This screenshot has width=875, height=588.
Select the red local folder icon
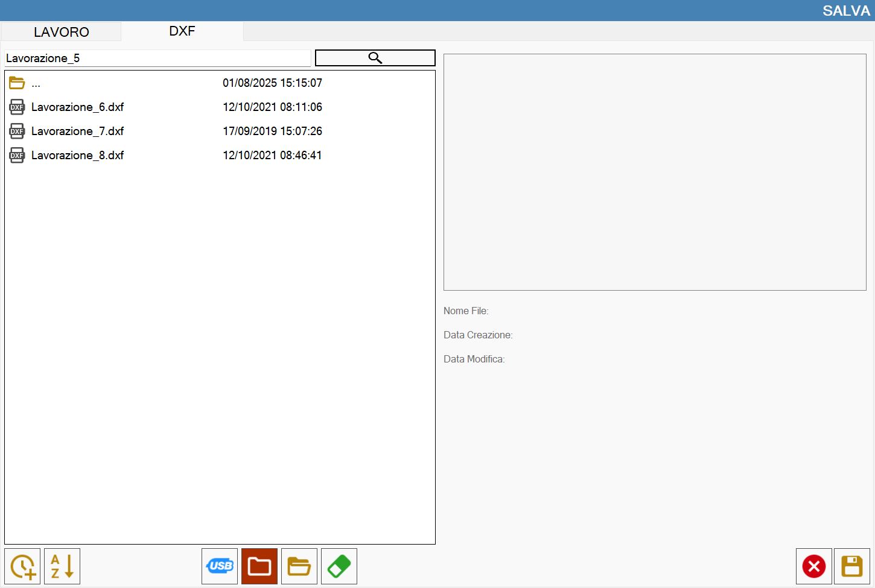(x=259, y=566)
